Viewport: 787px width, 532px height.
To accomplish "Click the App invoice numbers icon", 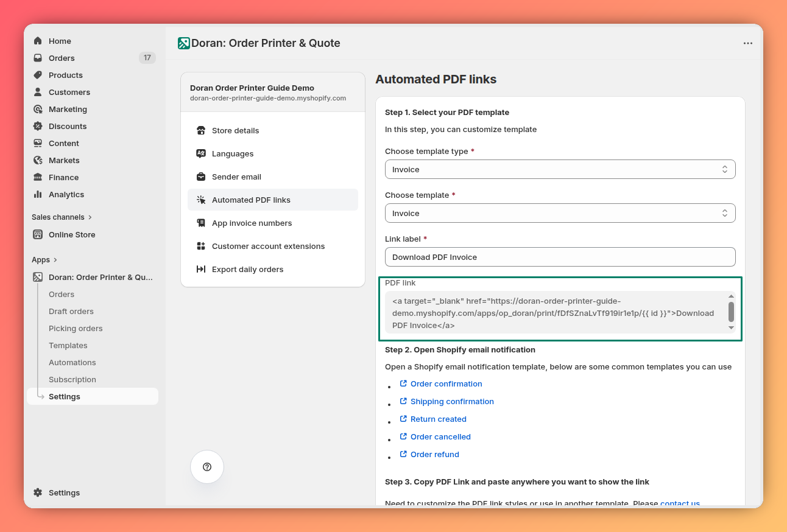I will click(x=201, y=223).
